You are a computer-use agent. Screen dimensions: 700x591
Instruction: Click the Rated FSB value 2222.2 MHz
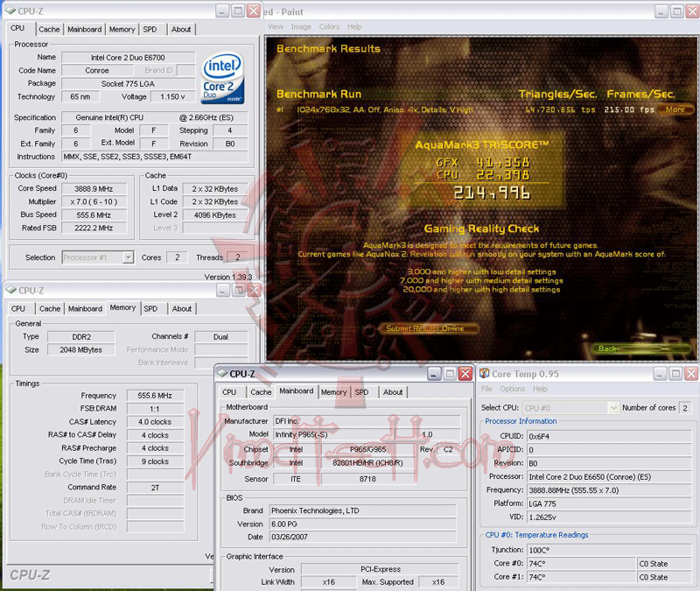[94, 228]
